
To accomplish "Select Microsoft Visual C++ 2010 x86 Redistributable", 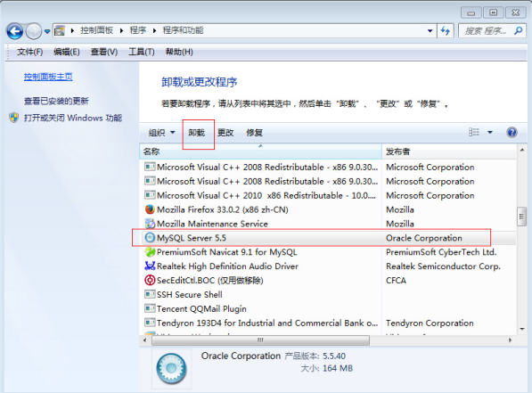I will click(x=266, y=195).
